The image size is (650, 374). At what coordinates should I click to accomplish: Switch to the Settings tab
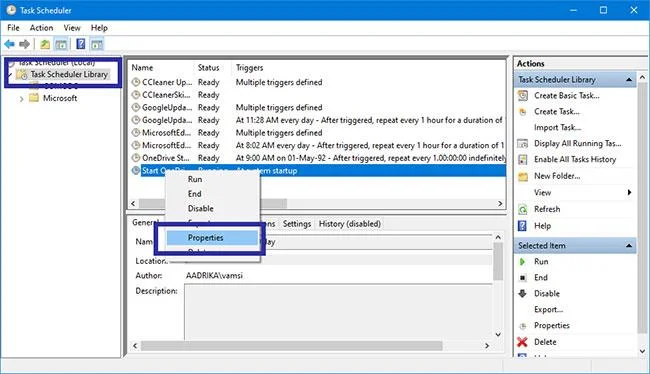click(297, 224)
